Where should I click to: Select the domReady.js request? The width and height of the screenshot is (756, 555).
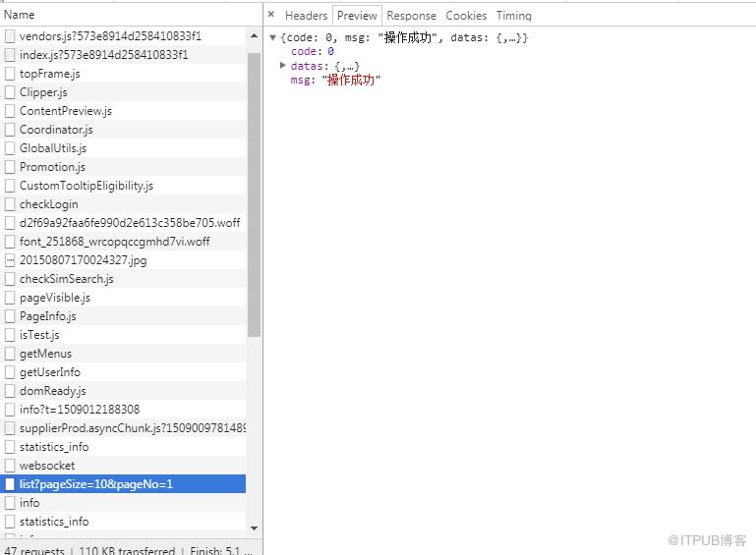tap(125, 391)
